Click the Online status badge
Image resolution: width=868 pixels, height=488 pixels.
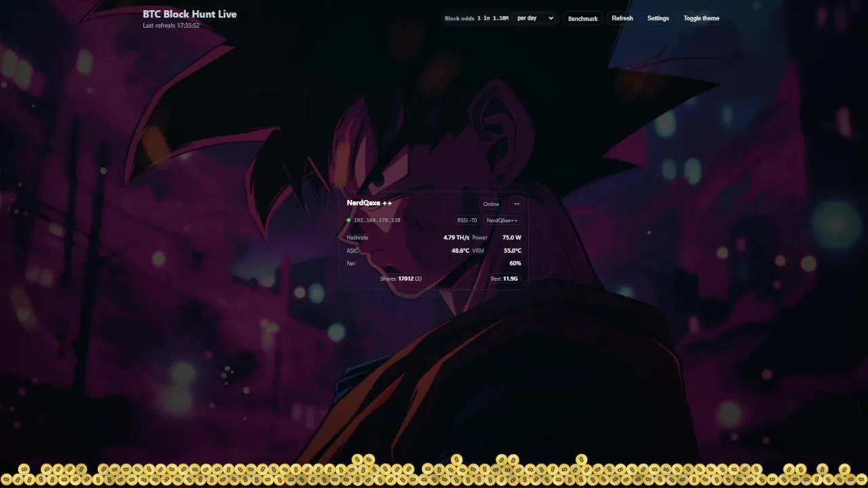[x=491, y=204]
